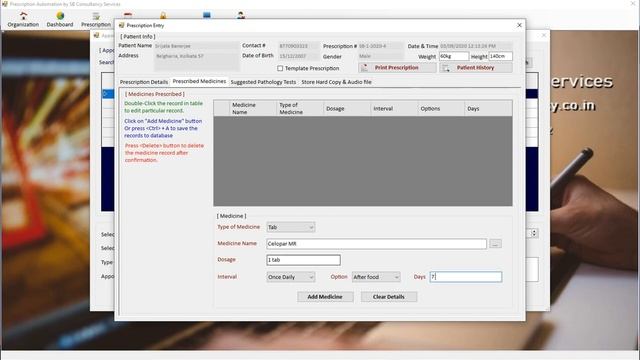Focus the Dosage input field

coord(303,260)
